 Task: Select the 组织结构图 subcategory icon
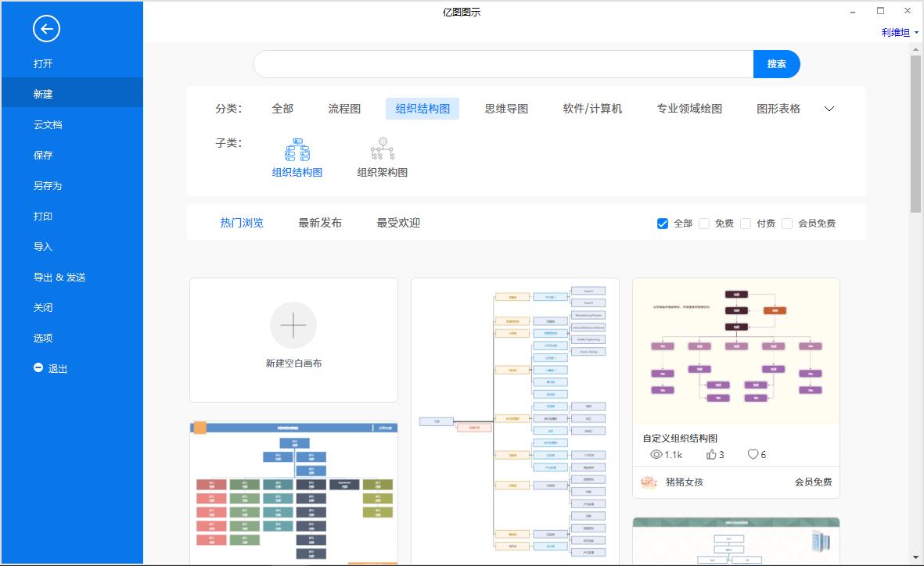click(x=297, y=149)
